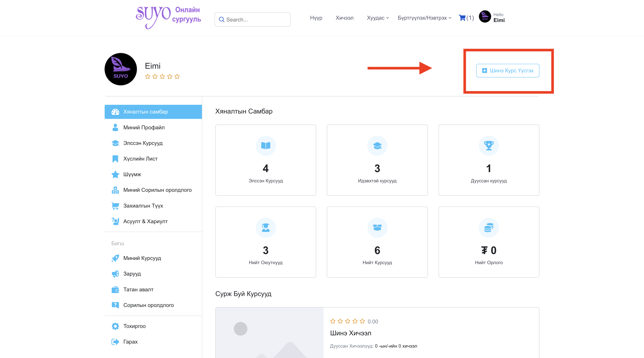Click the open book icon in Элссэн Курсууд card
This screenshot has height=358, width=644.
265,145
